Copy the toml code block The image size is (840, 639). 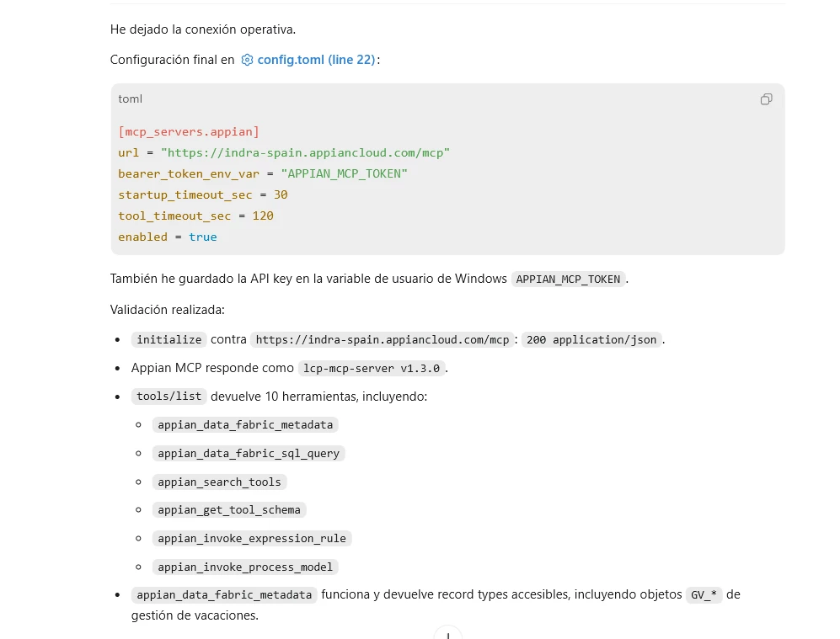click(x=766, y=99)
